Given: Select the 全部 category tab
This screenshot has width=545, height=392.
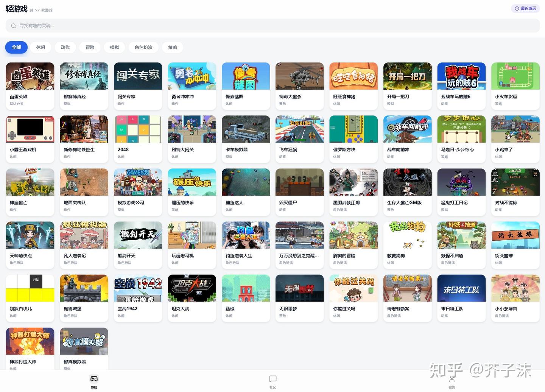Looking at the screenshot, I should (x=16, y=47).
